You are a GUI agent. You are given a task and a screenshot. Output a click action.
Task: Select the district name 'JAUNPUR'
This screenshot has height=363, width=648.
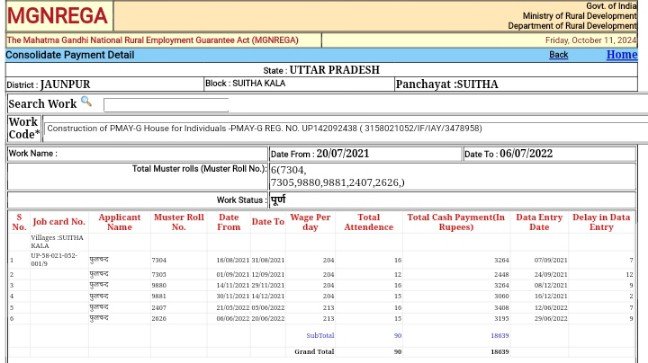click(x=65, y=84)
